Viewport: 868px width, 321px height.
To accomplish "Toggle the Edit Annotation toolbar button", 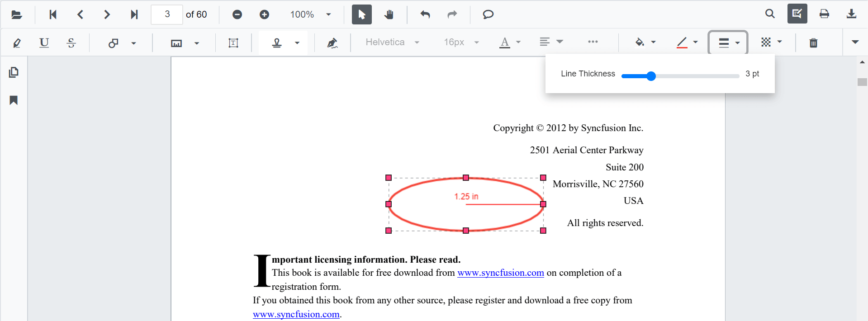I will [797, 14].
